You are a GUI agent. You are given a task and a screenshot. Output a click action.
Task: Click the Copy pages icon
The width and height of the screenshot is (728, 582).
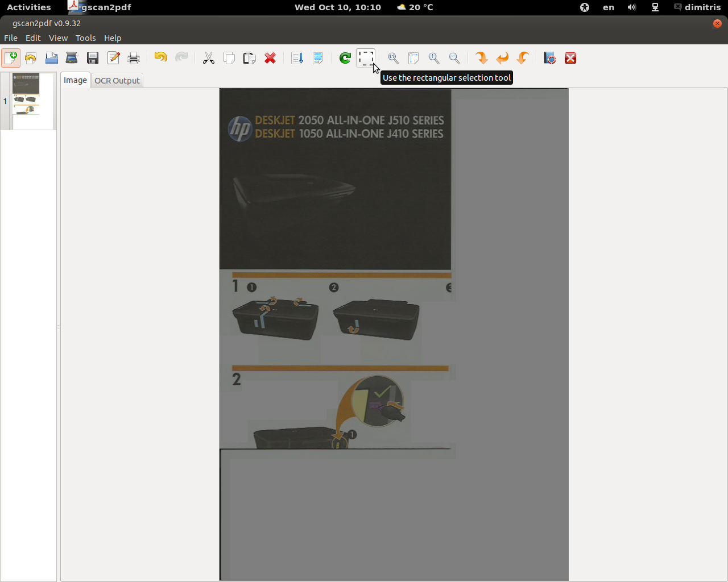(x=229, y=58)
